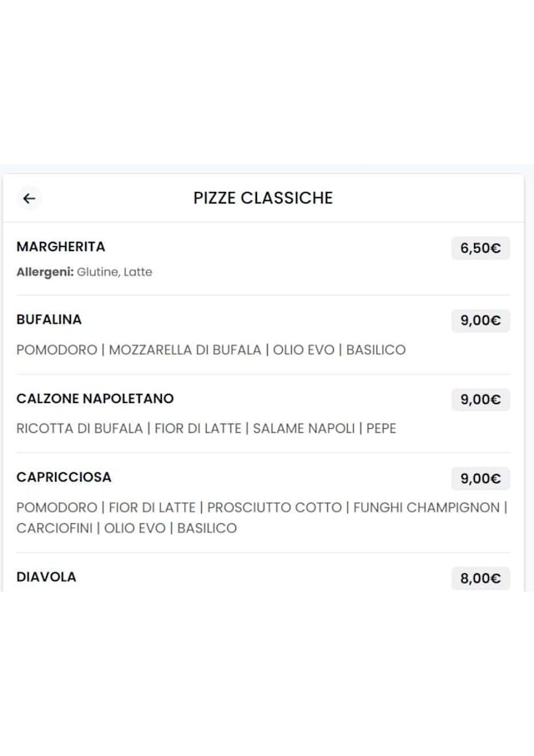Click the Margherita 6,50€ price badge
534x756 pixels.
[481, 248]
